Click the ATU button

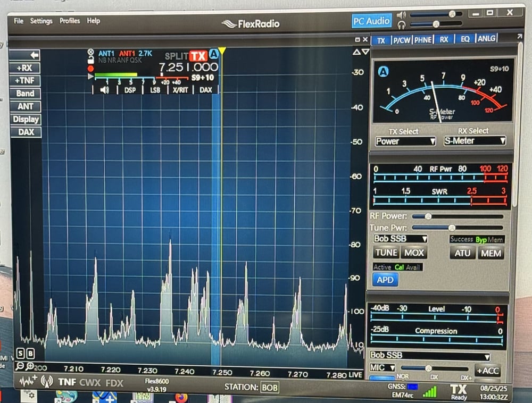pos(462,253)
